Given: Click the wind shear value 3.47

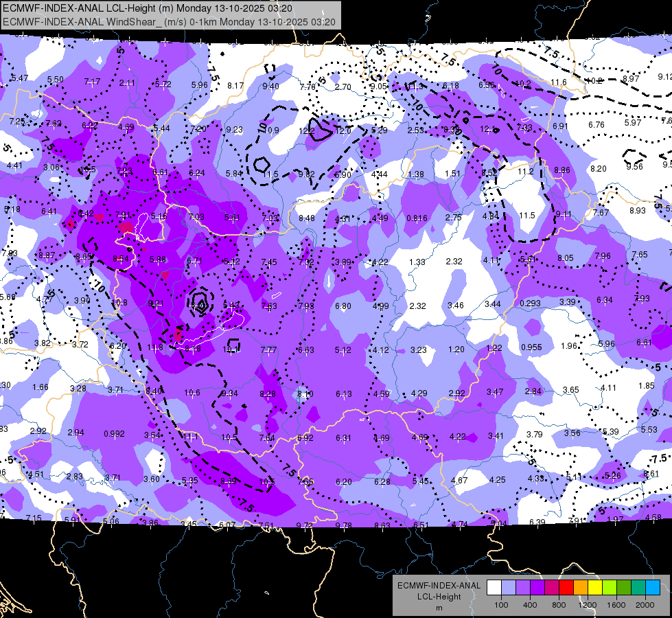Looking at the screenshot, I should click(x=495, y=391).
